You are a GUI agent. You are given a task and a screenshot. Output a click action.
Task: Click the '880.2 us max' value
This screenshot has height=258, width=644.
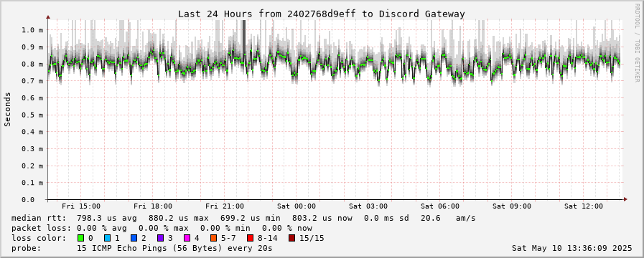click(x=178, y=218)
